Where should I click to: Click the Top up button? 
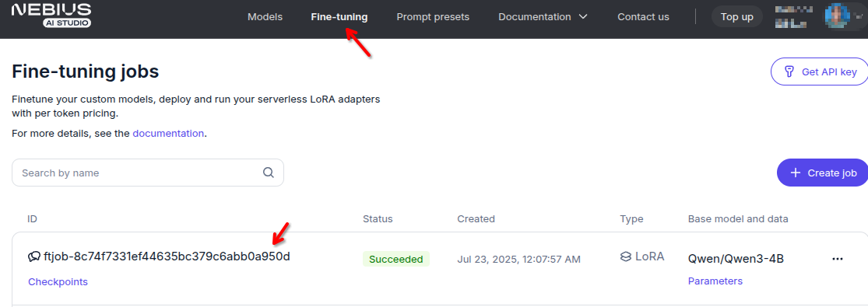(x=736, y=16)
